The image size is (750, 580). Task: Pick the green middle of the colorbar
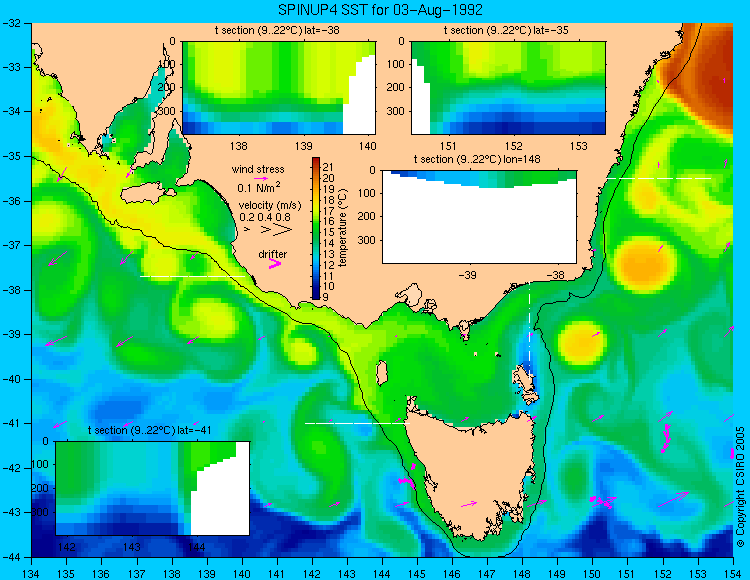[316, 229]
